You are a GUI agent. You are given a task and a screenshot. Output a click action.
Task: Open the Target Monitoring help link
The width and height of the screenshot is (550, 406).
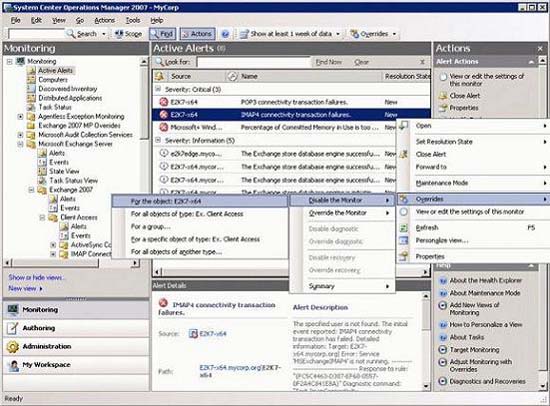pos(474,350)
